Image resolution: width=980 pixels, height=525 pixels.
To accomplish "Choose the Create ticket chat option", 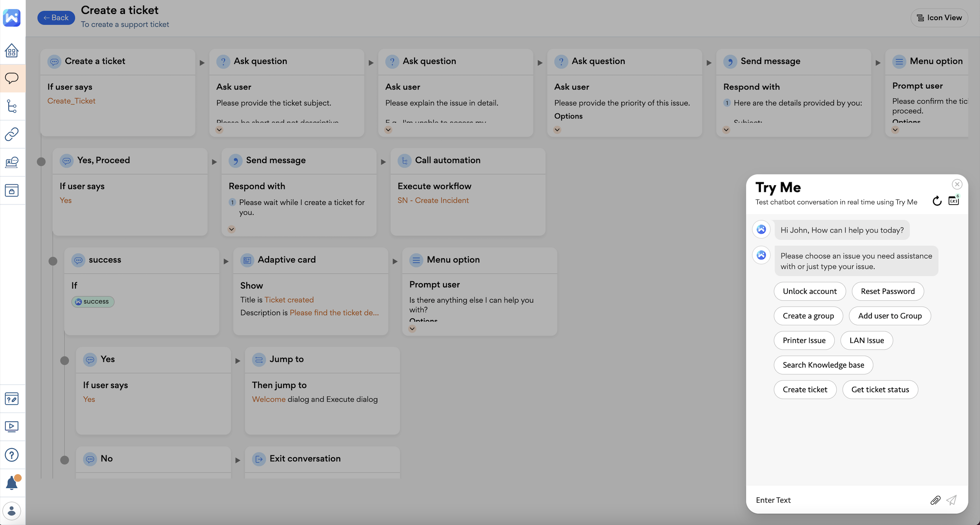I will pos(805,389).
